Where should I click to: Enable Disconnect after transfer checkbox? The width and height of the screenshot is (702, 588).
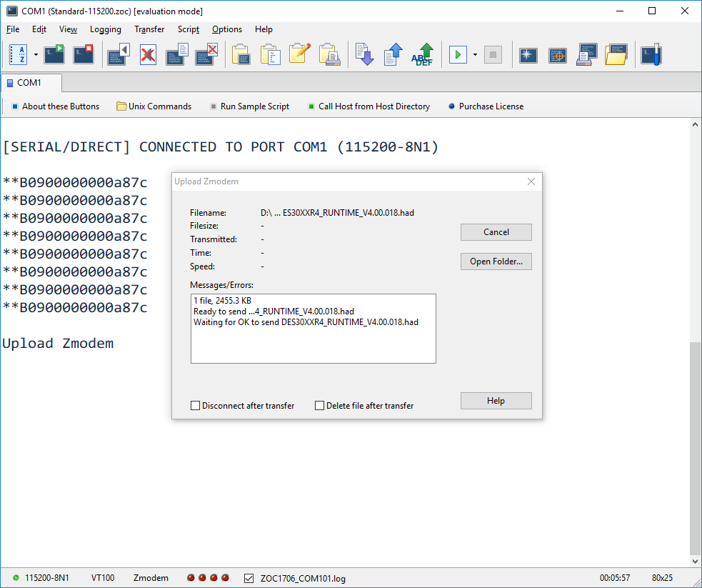pyautogui.click(x=196, y=406)
